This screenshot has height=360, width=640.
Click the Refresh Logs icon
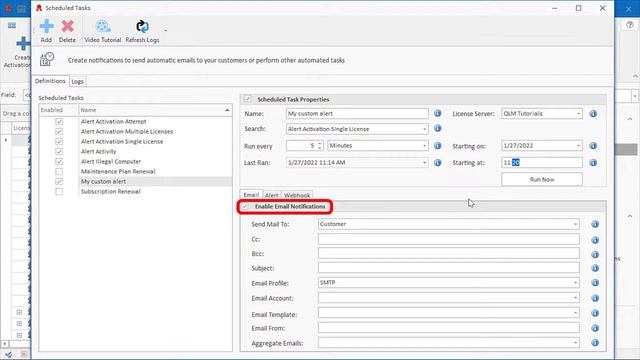coord(142,27)
